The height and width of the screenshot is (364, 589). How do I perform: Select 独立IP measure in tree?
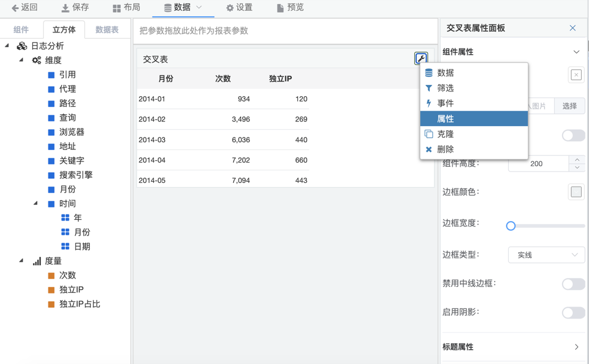coord(71,290)
